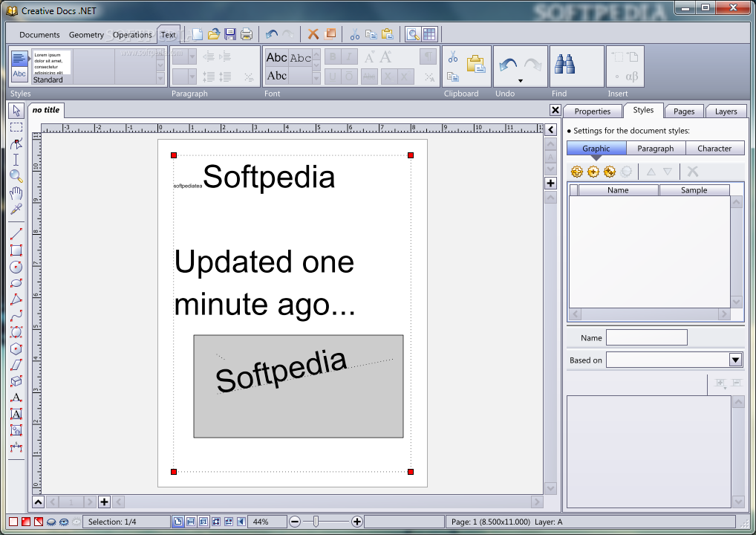Switch to the Properties panel tab
This screenshot has height=535, width=756.
[592, 111]
